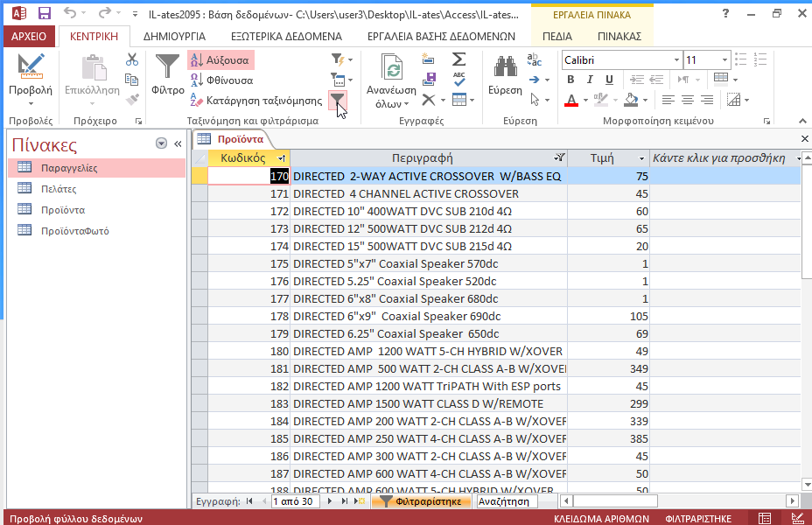Remove sorting via Κατάργηση ταξινόμησης

coord(256,101)
